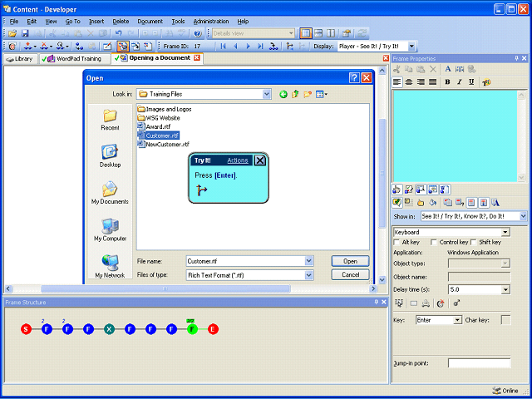Screen dimensions: 532x399
Task: Click the pointing hand icon above Show in
Action: coord(397,190)
